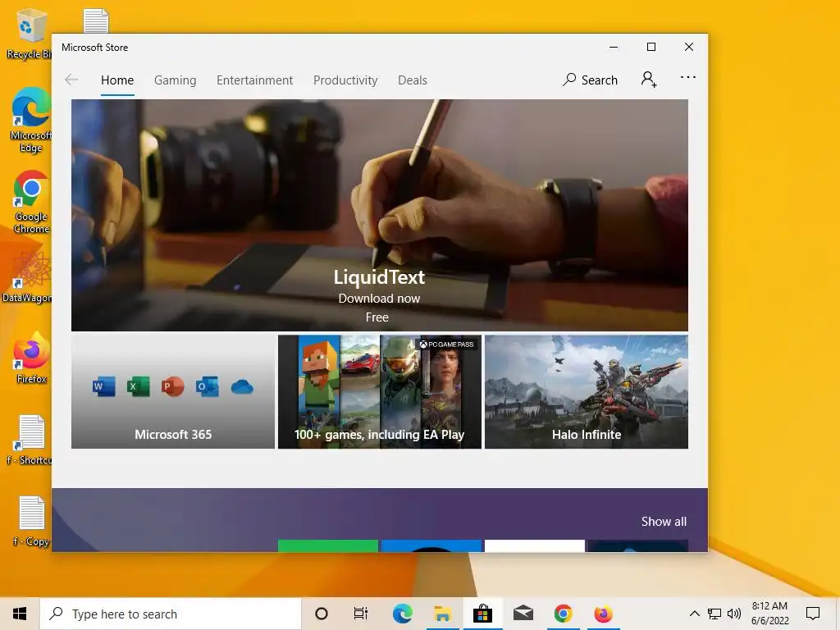Maximize the Microsoft Store window

click(x=651, y=47)
